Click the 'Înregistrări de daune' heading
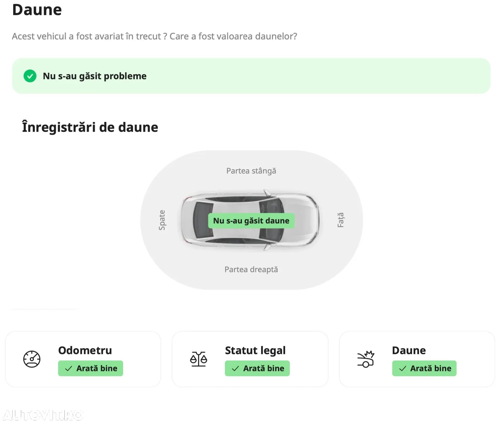 pos(90,127)
